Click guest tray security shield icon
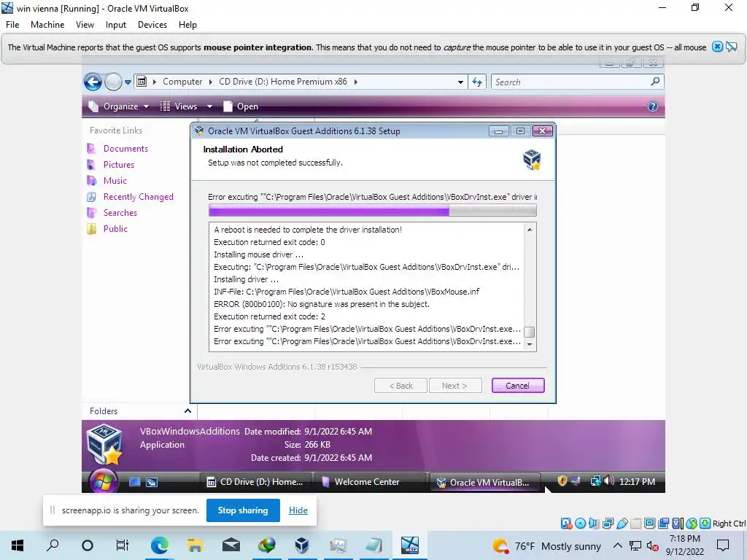This screenshot has height=560, width=747. click(x=562, y=481)
